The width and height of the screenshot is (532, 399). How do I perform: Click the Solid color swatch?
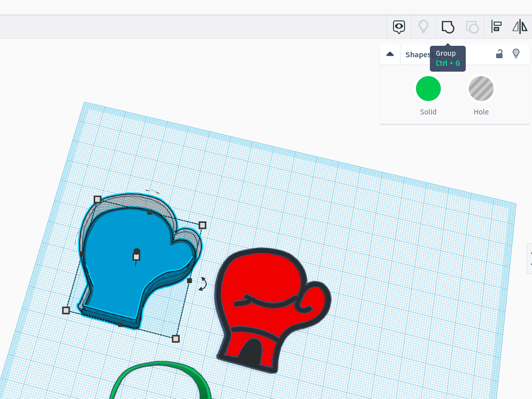(428, 89)
